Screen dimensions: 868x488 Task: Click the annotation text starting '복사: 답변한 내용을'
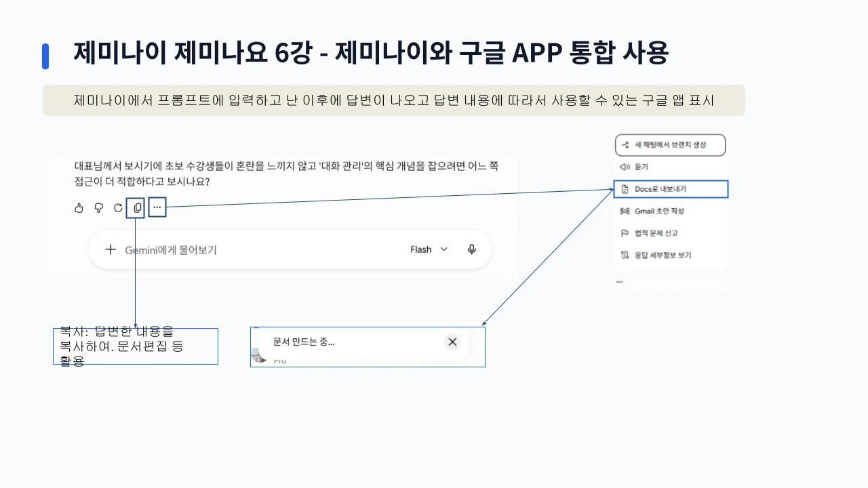click(122, 346)
